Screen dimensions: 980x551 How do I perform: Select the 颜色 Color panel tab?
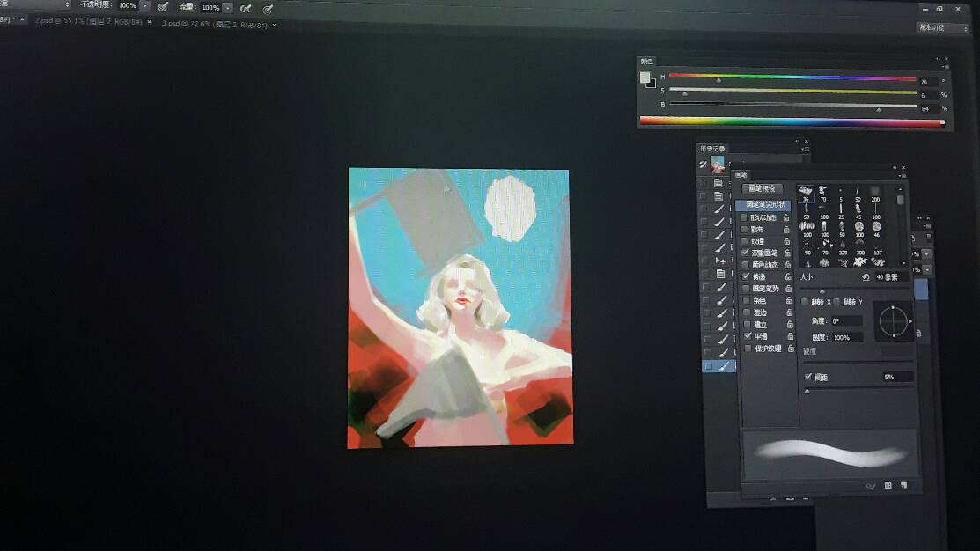647,62
